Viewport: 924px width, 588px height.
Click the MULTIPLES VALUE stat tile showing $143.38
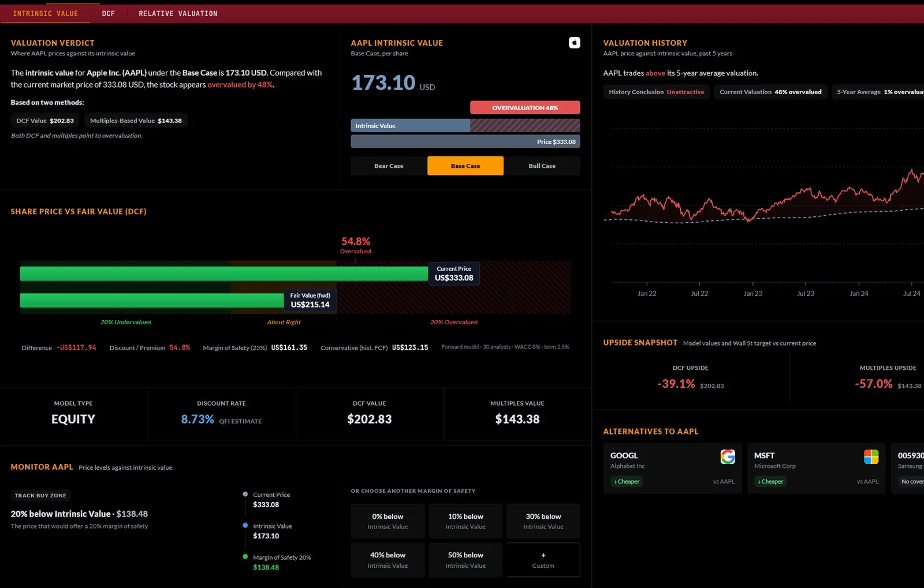[517, 413]
